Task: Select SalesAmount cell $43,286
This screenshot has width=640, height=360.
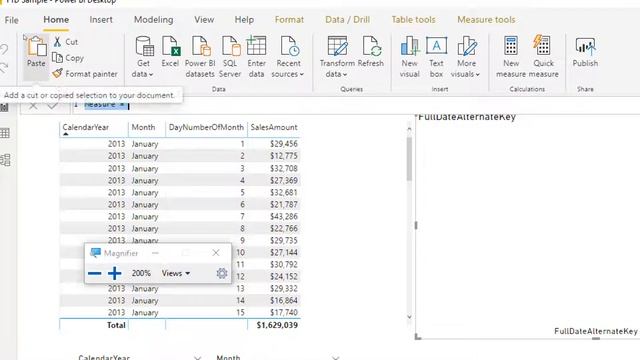Action: coord(284,216)
